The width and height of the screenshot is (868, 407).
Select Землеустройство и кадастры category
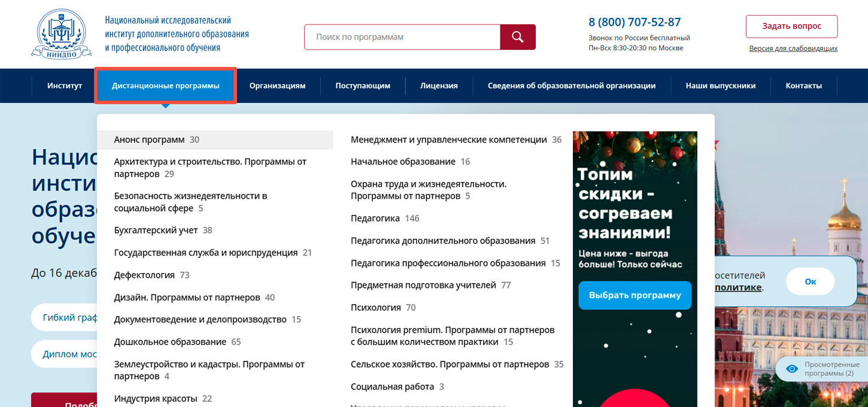coord(210,370)
